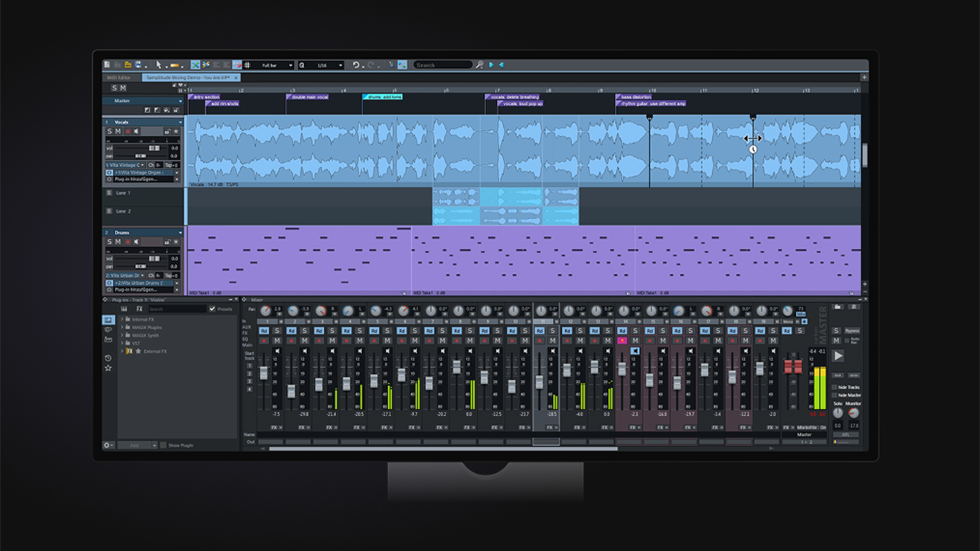Open the Full bar snap dropdown
Image resolution: width=980 pixels, height=551 pixels.
tap(291, 65)
